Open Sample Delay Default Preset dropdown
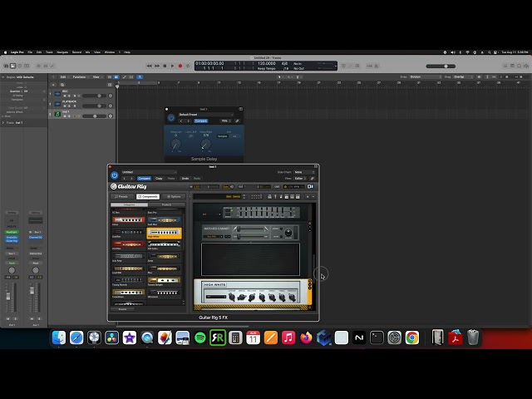 click(205, 115)
